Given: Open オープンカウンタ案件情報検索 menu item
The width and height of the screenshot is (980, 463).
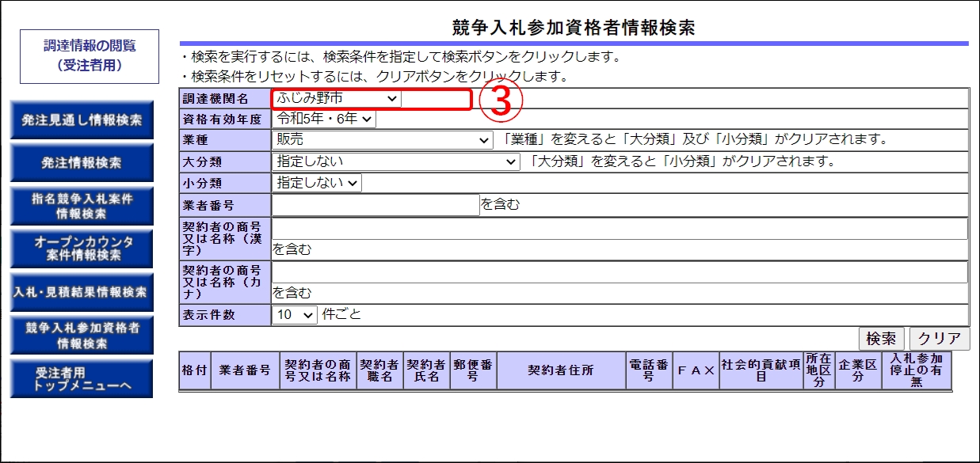Looking at the screenshot, I should (82, 249).
